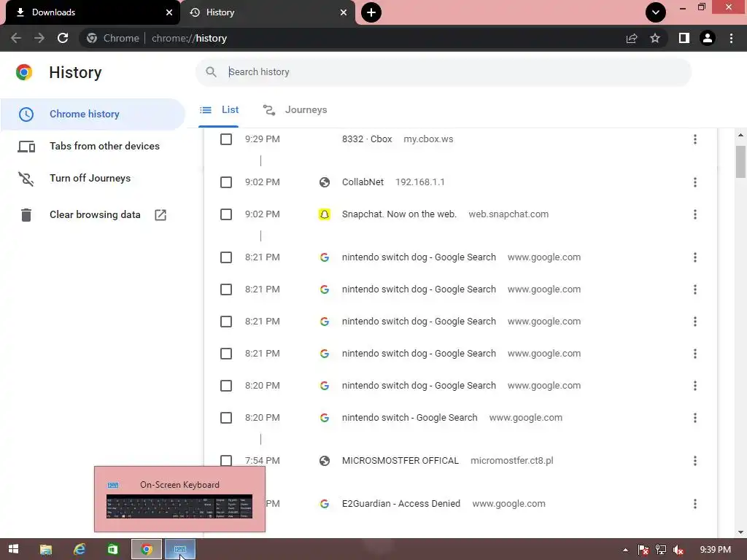Screen dimensions: 747x560
Task: Open the tab search dropdown arrow
Action: point(656,12)
